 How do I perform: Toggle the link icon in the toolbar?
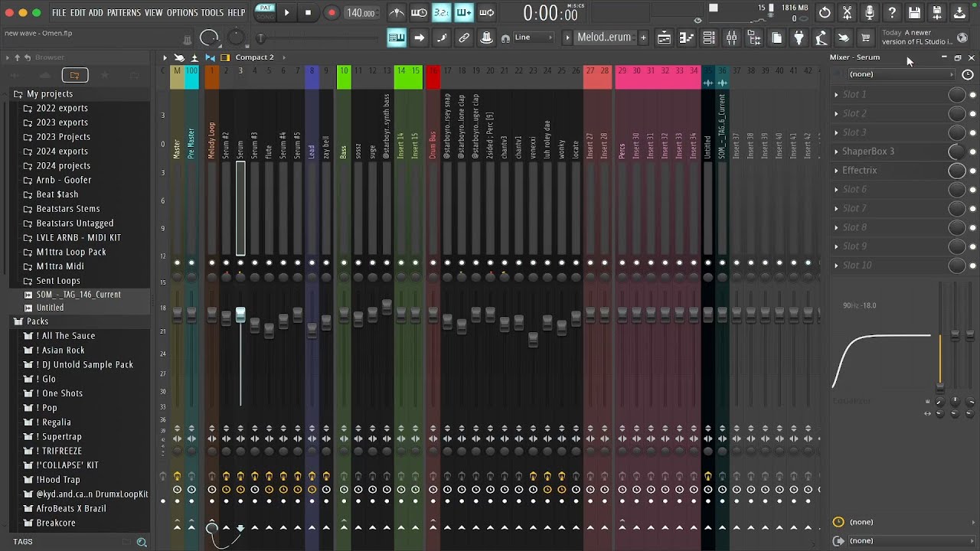click(464, 37)
